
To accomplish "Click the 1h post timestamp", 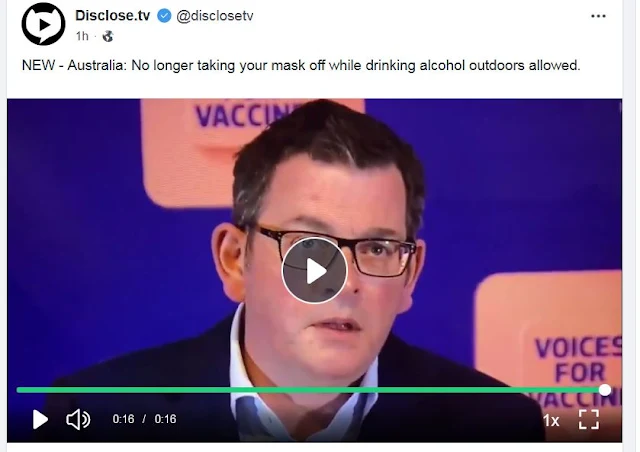I will 82,36.
